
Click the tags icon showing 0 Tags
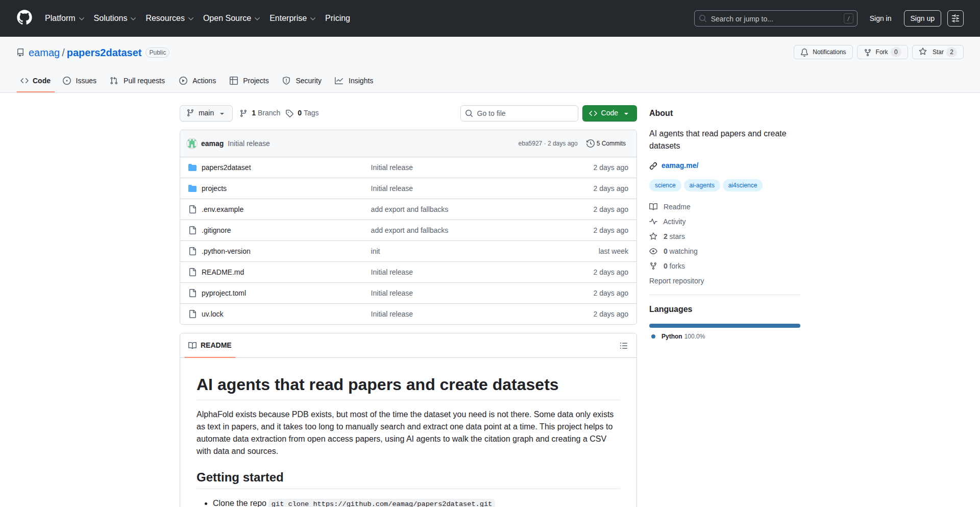click(289, 113)
